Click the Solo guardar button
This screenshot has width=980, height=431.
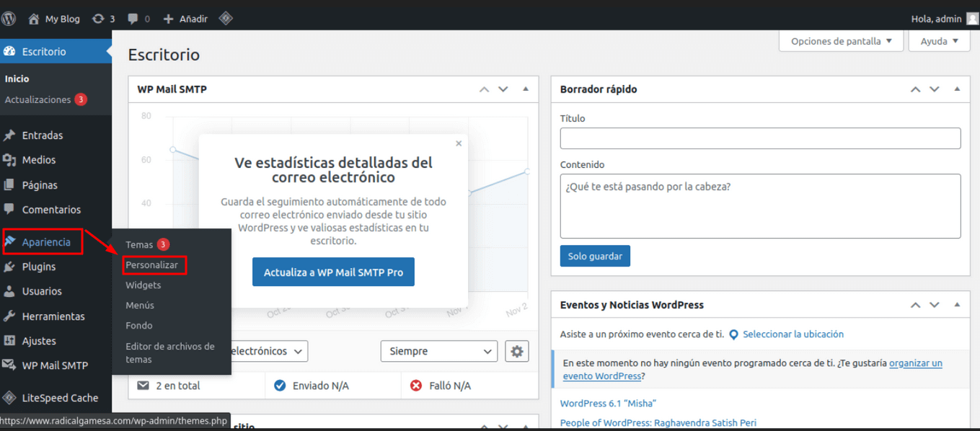[x=595, y=256]
